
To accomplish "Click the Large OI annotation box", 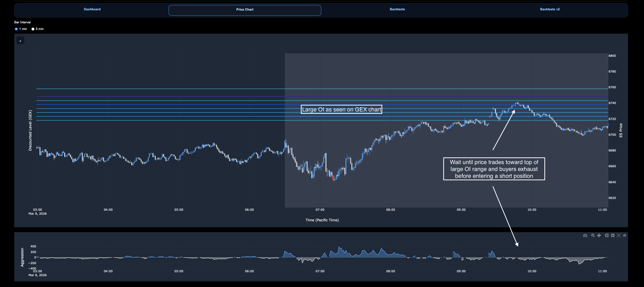I will 341,109.
